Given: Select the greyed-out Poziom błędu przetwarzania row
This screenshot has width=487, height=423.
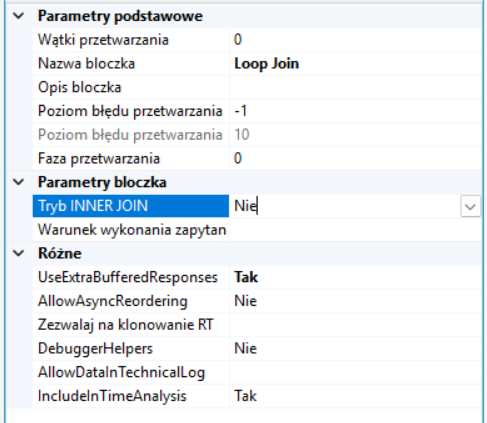Looking at the screenshot, I should point(257,135).
